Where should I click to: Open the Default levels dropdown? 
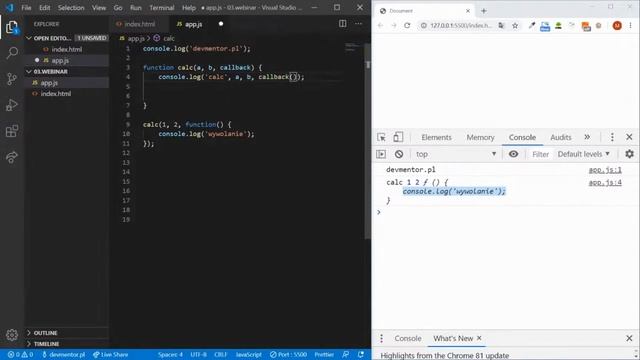coord(583,154)
